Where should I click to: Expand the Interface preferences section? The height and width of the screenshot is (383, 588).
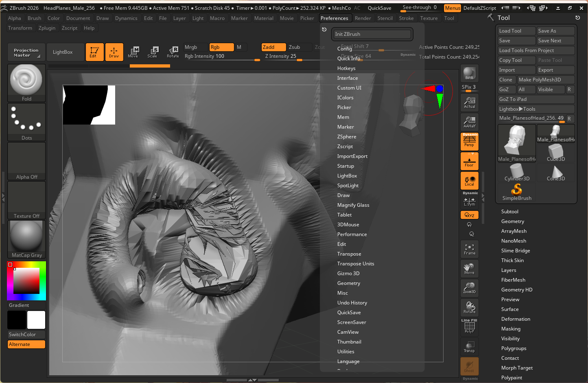click(x=348, y=78)
